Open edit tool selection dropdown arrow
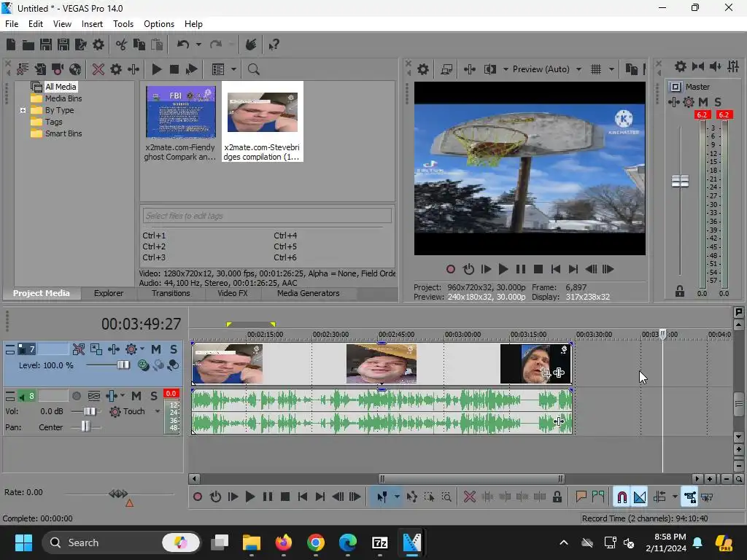 (396, 497)
